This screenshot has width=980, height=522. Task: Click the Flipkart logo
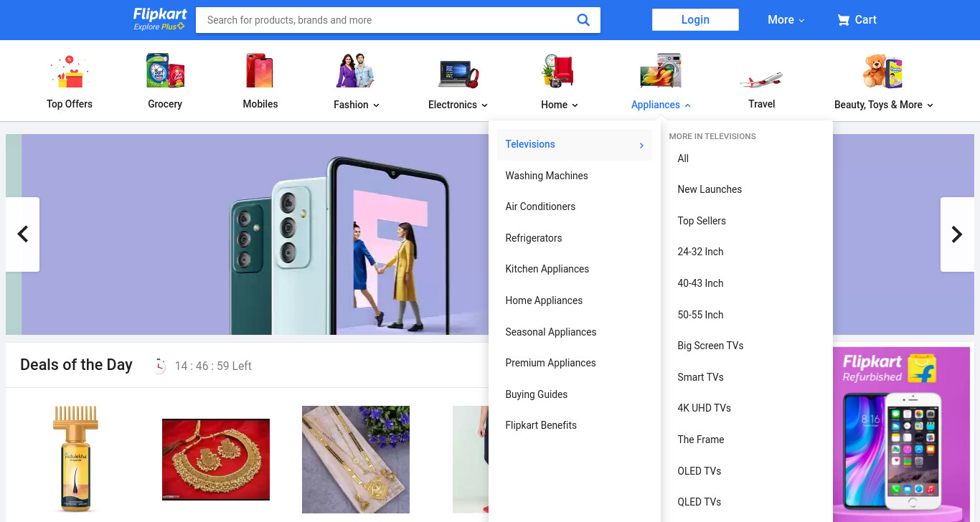(159, 14)
